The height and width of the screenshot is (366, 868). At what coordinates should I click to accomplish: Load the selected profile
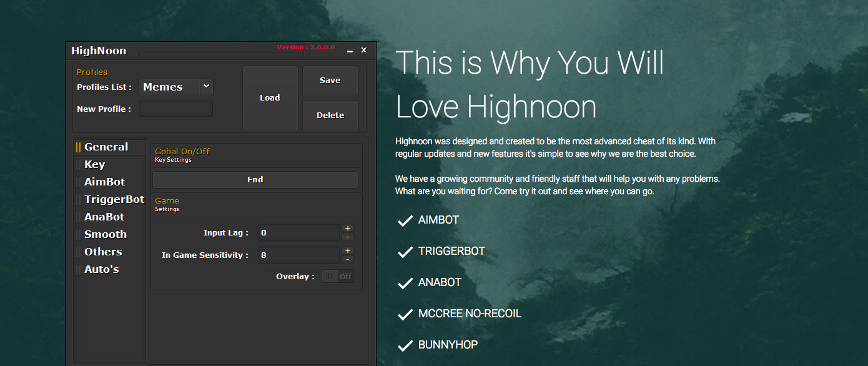click(270, 98)
